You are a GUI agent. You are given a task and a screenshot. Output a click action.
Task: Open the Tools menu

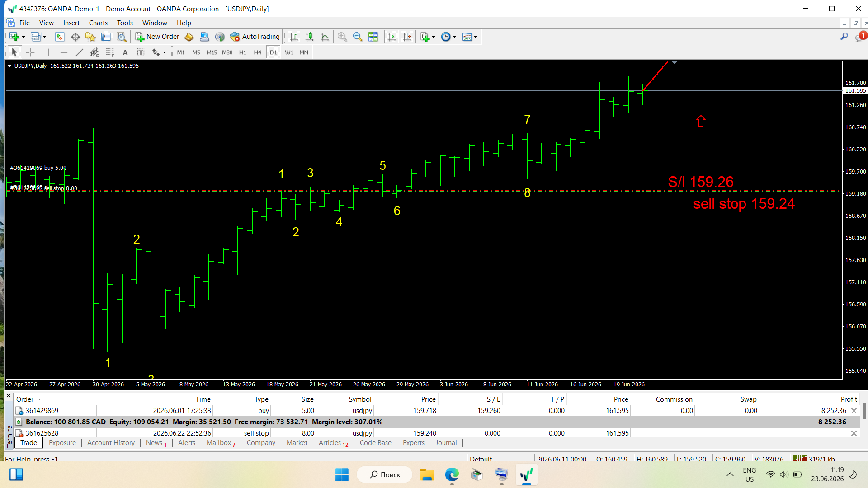(125, 23)
